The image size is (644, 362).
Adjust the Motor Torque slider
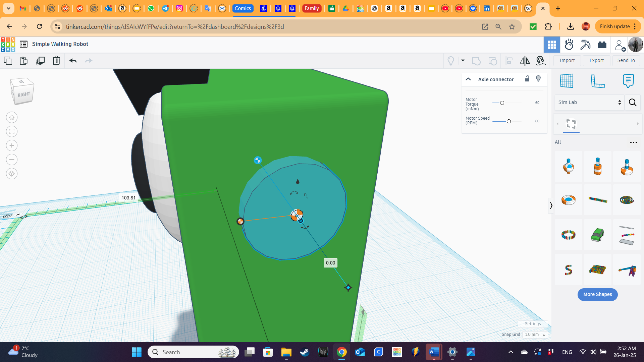pyautogui.click(x=501, y=103)
